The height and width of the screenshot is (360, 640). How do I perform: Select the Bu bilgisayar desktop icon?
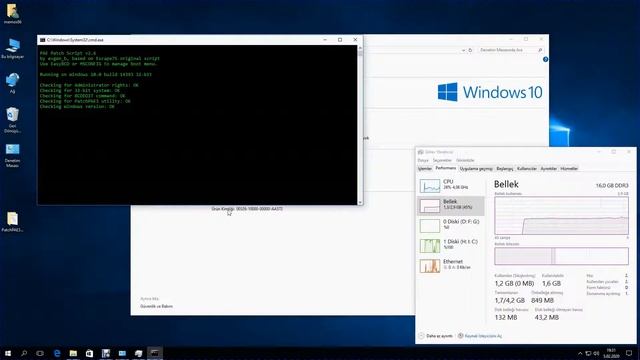(12, 49)
